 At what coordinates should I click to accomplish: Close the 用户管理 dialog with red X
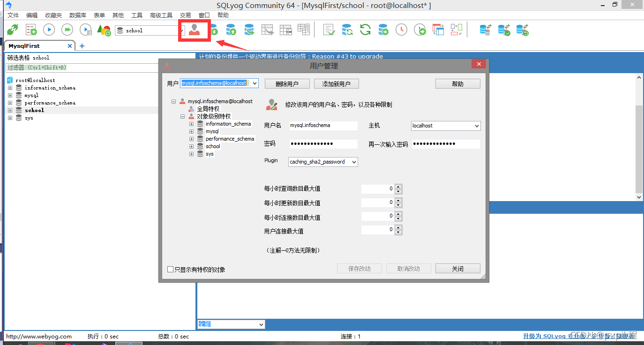(478, 64)
